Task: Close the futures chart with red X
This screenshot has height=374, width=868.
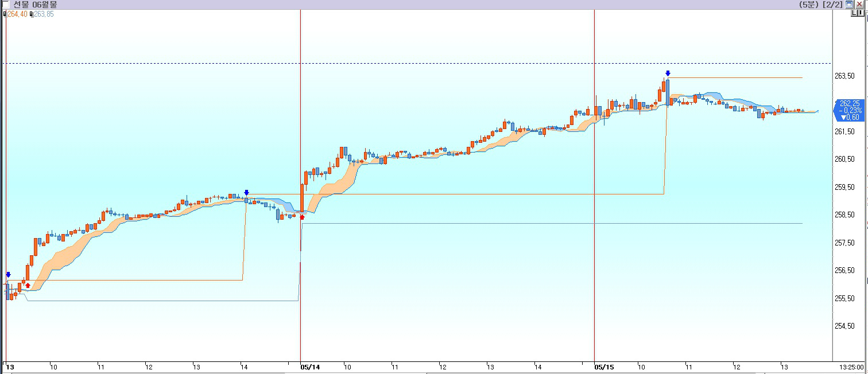Action: (x=859, y=4)
